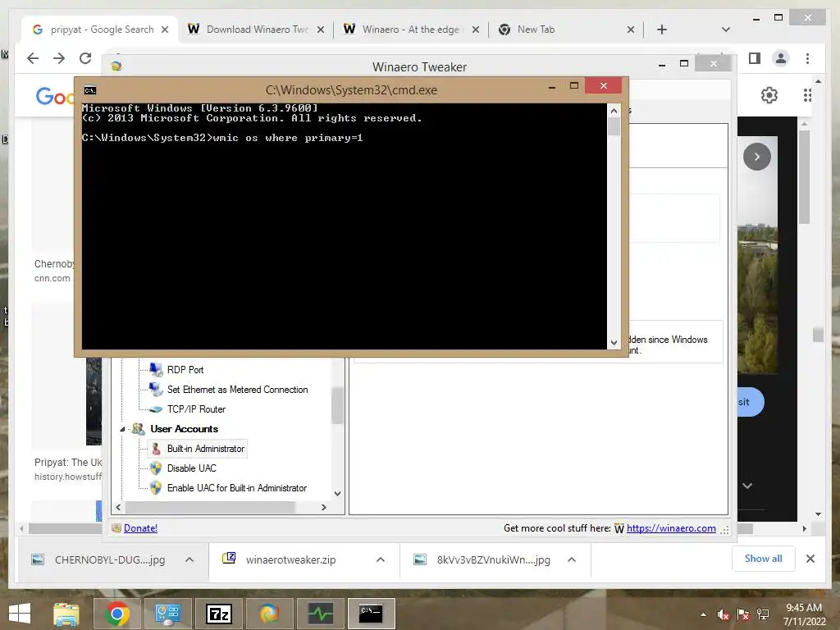Open the cmd.exe title bar system icon

[90, 90]
